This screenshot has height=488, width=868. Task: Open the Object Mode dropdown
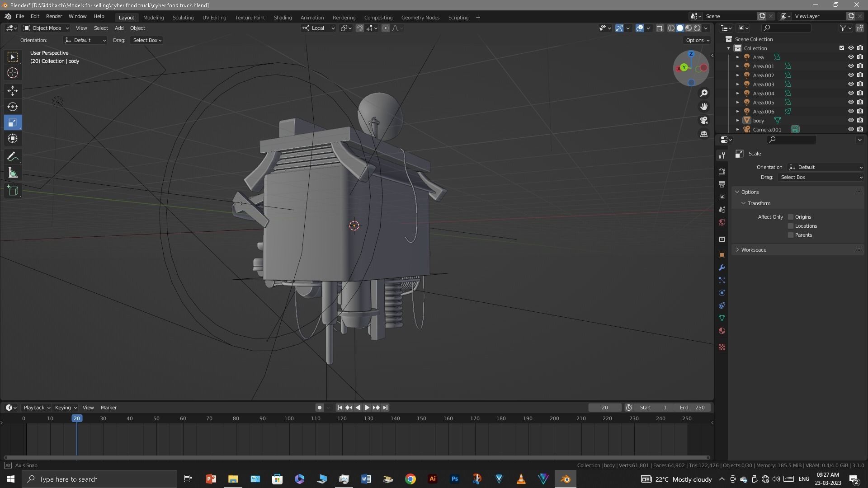point(46,28)
